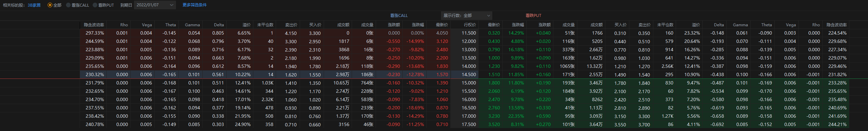Sort by put-side 买入价 column header
Image resolution: width=868 pixels, height=131 pixels.
pyautogui.click(x=620, y=25)
